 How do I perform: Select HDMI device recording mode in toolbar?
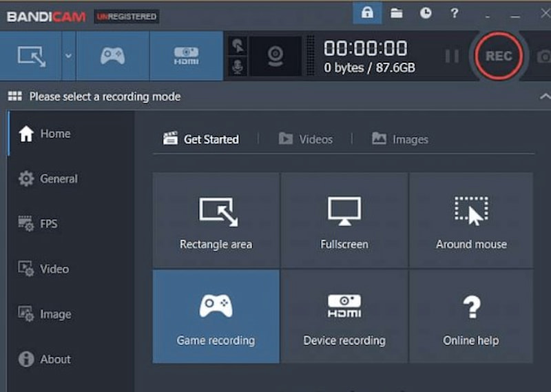(x=186, y=56)
